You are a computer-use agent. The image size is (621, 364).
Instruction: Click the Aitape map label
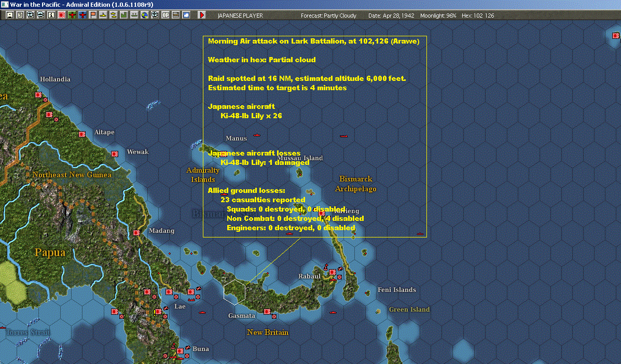[x=104, y=132]
